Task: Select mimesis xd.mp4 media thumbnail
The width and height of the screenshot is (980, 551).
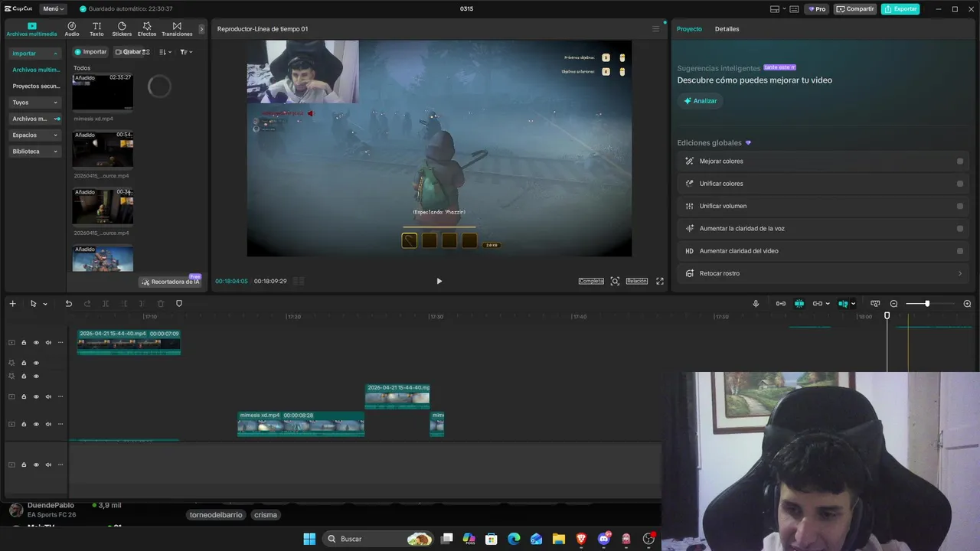Action: click(x=103, y=92)
